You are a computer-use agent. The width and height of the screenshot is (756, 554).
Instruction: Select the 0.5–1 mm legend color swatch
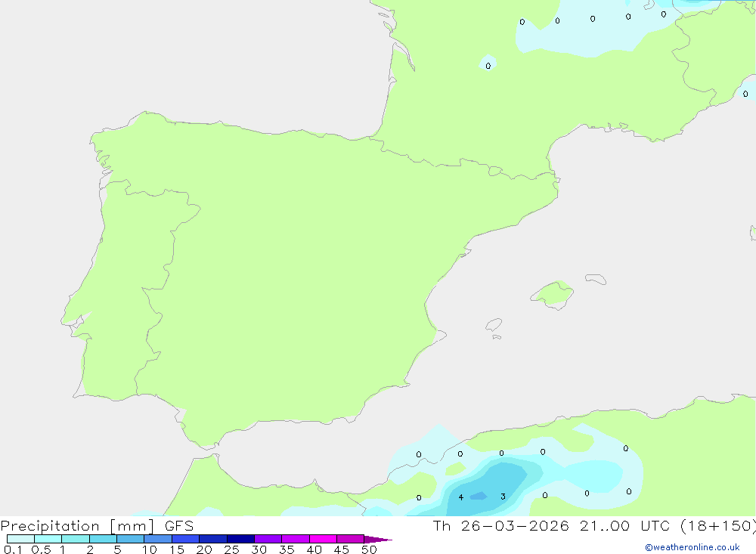pos(48,539)
